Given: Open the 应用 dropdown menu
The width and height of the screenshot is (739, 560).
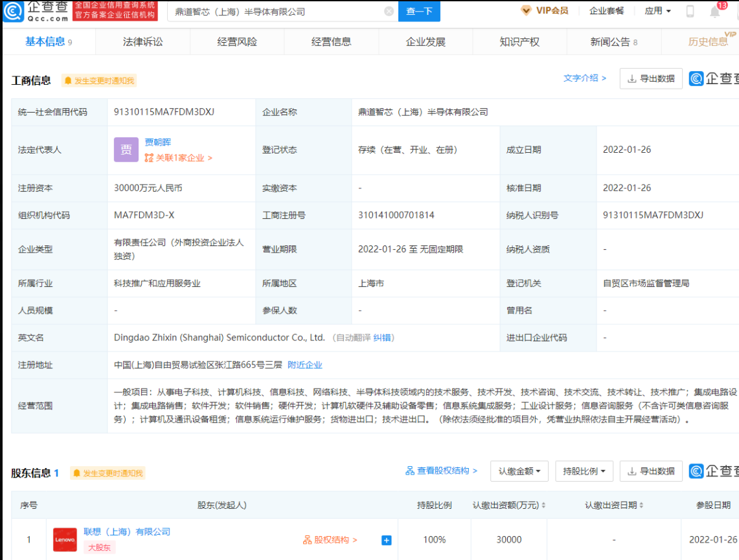Looking at the screenshot, I should (x=657, y=11).
